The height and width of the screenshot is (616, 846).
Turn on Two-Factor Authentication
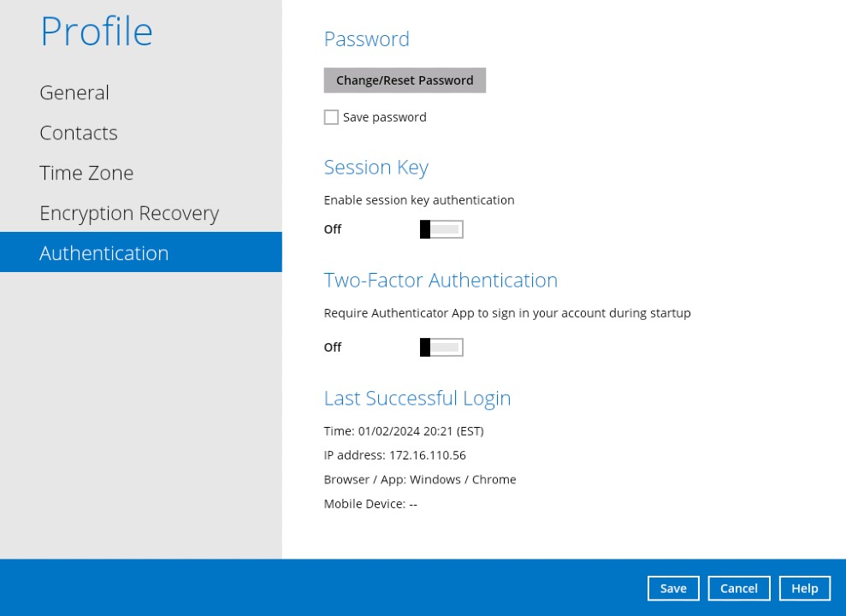click(x=441, y=346)
